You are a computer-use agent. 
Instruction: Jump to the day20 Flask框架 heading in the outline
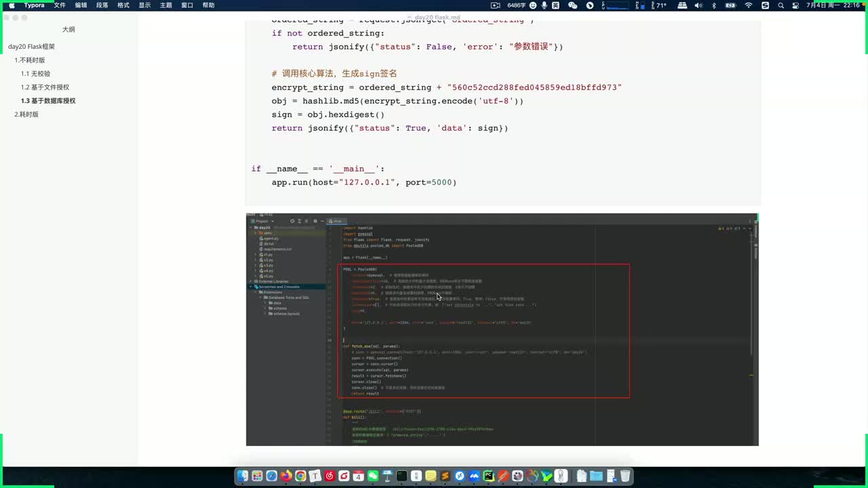pos(31,47)
